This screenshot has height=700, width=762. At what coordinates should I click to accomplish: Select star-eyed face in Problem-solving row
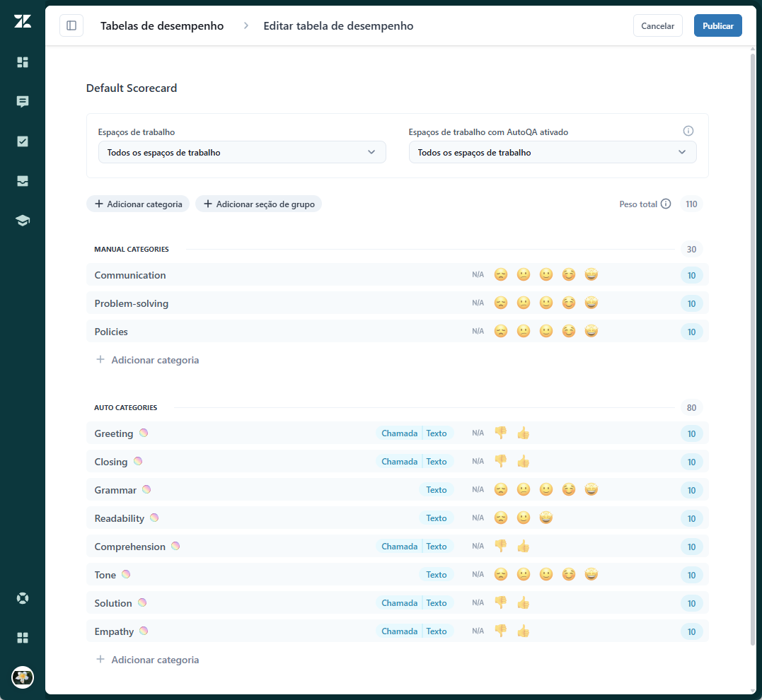[591, 303]
